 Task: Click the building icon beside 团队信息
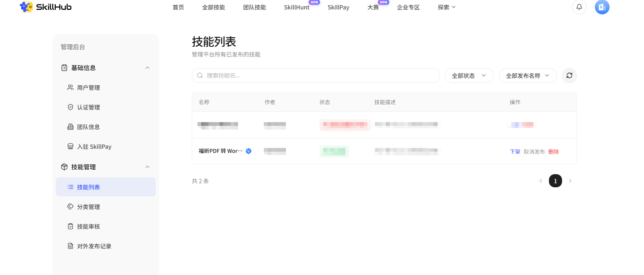coord(70,127)
